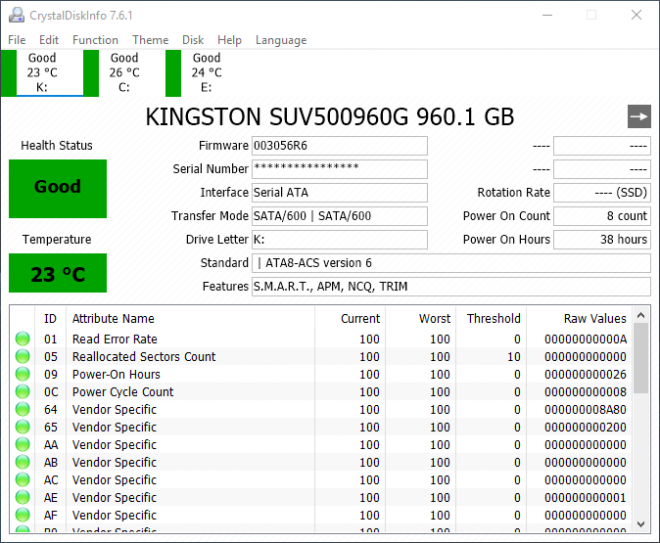Click the Threshold column header
The image size is (660, 543).
[x=491, y=319]
